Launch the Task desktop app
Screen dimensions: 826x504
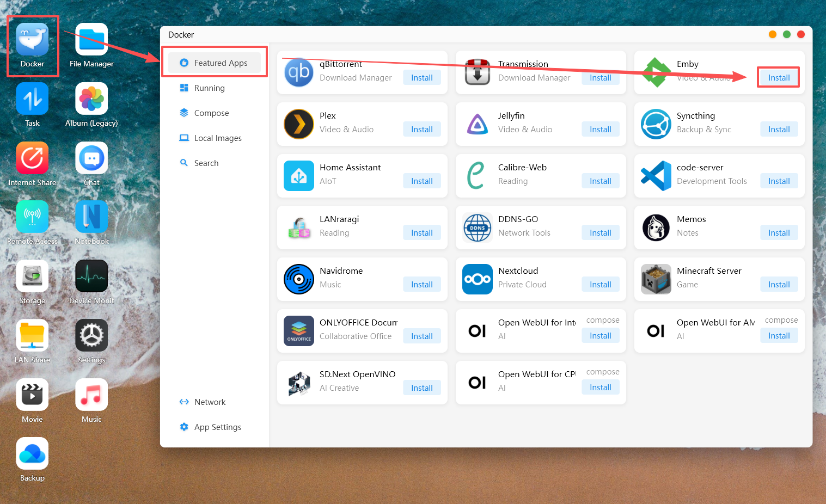click(32, 99)
